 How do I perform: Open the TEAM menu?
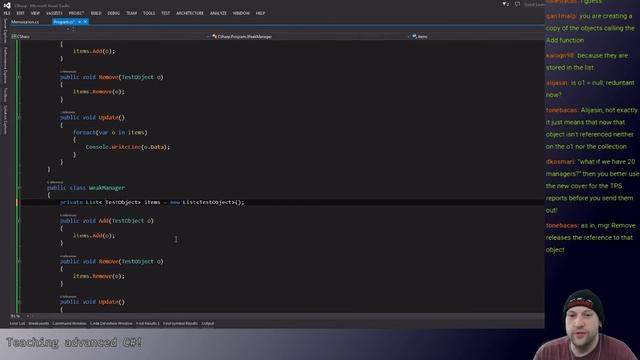(x=131, y=13)
